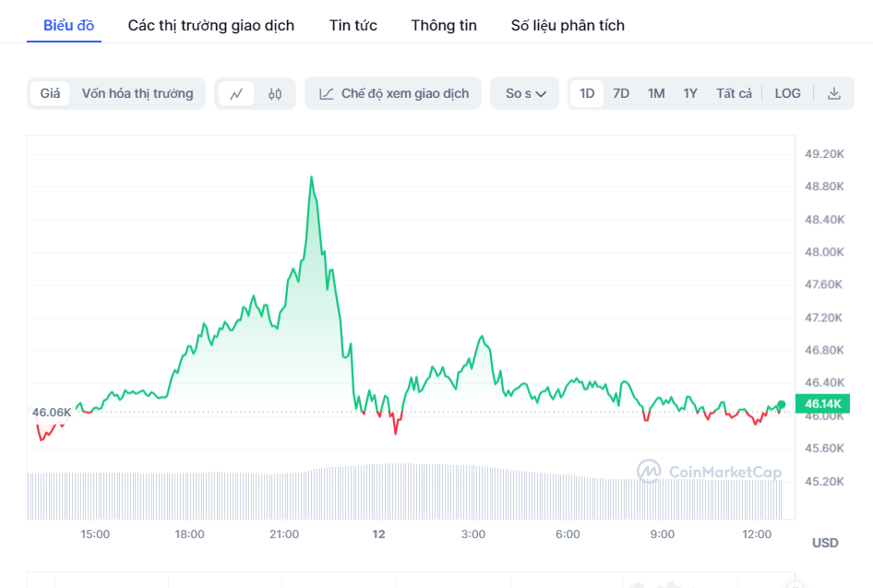The height and width of the screenshot is (588, 873).
Task: Click the 46.14K price tag label
Action: click(x=822, y=403)
